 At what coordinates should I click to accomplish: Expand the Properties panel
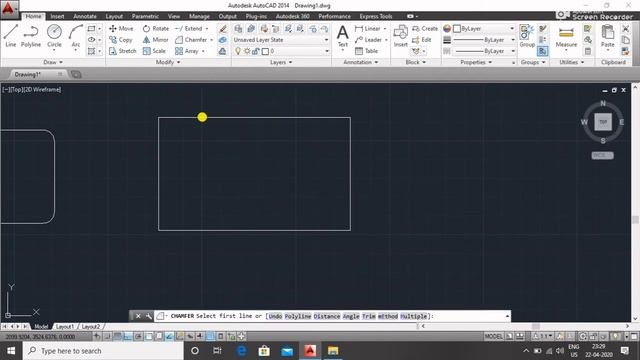pos(476,62)
